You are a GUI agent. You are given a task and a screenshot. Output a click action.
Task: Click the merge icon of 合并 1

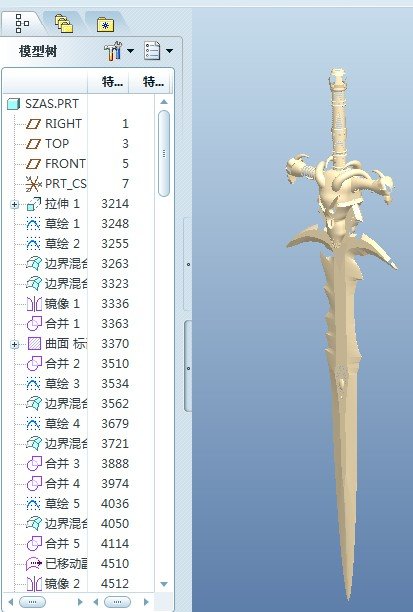point(34,324)
